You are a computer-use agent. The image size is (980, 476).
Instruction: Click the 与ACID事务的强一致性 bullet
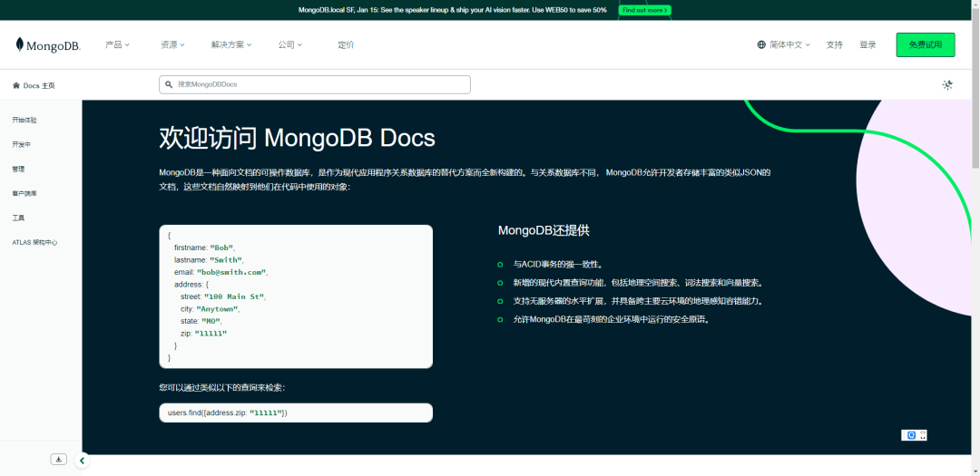pos(558,265)
